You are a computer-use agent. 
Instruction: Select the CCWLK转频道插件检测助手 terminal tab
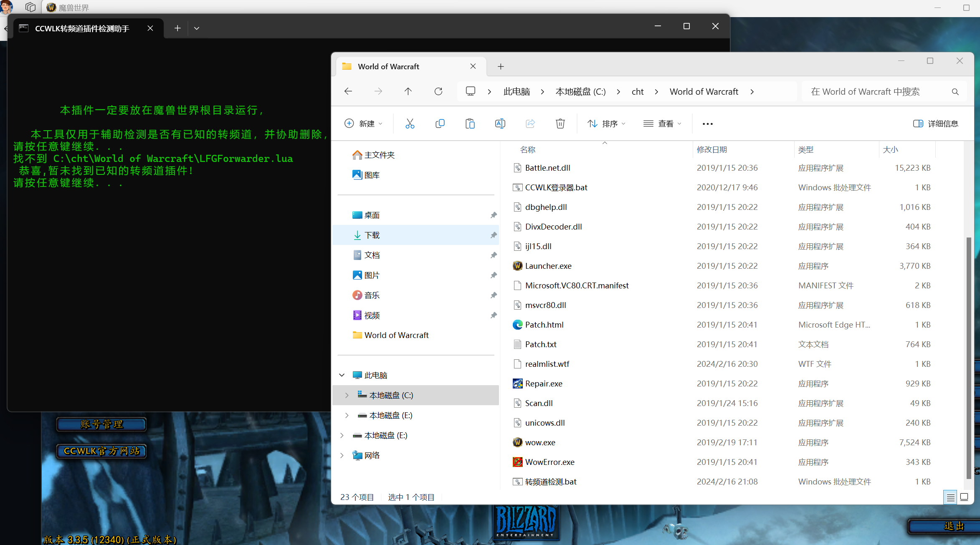point(82,28)
